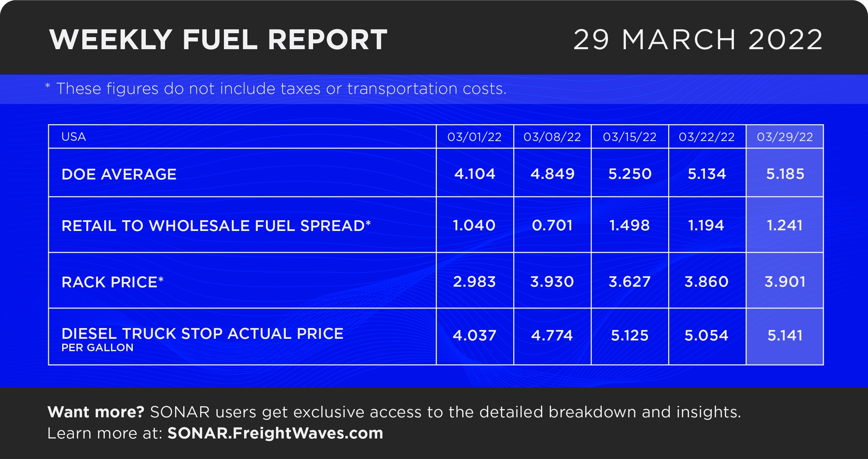Screen dimensions: 868x459
Task: Click the diesel price value 5.141
Action: tap(785, 335)
